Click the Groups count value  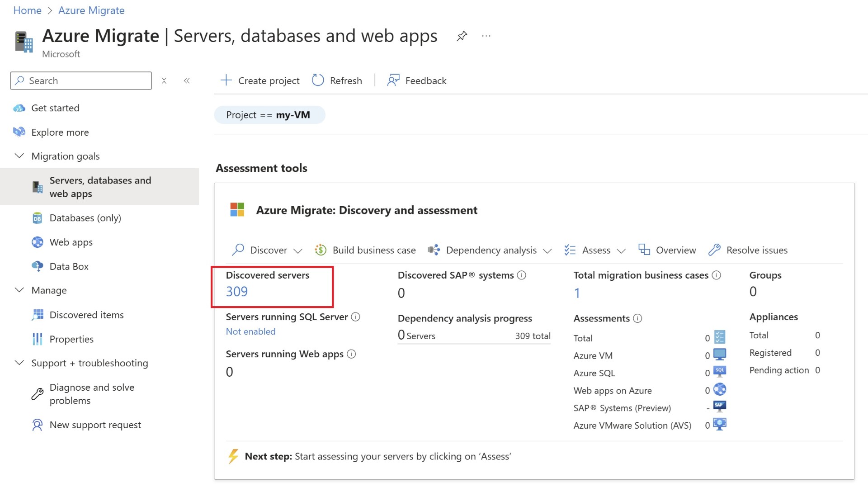coord(753,292)
